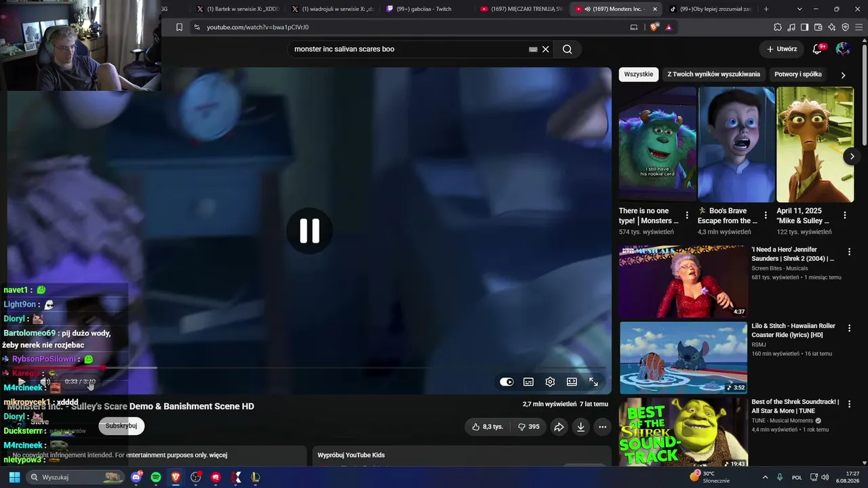Pause the video with the center overlay button
The image size is (868, 488).
[310, 231]
